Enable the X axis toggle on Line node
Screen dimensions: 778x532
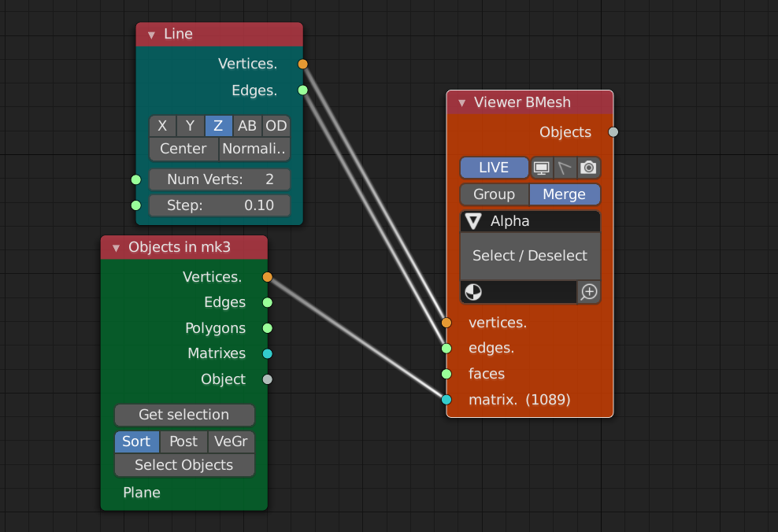(162, 126)
